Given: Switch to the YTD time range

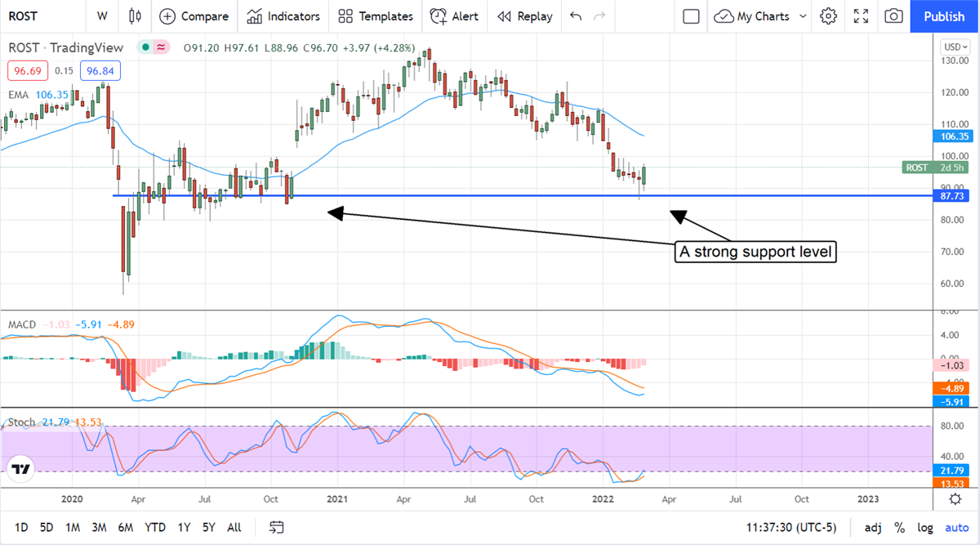Looking at the screenshot, I should click(x=156, y=527).
